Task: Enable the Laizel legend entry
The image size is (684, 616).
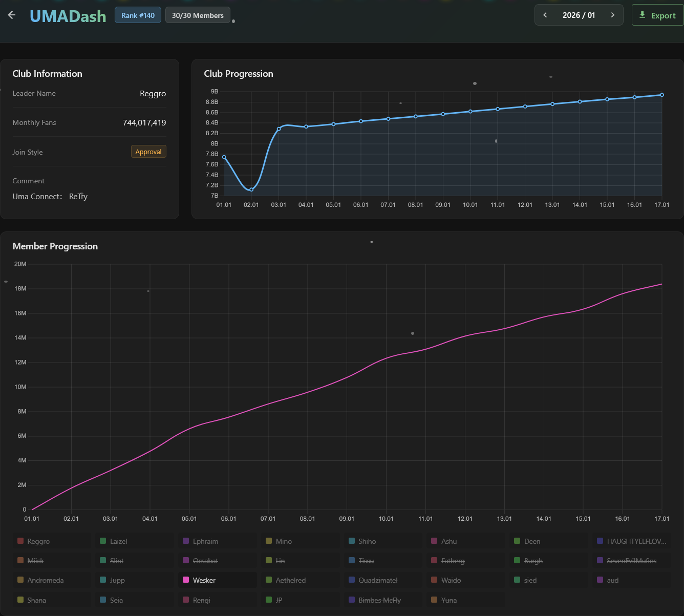Action: click(x=118, y=541)
